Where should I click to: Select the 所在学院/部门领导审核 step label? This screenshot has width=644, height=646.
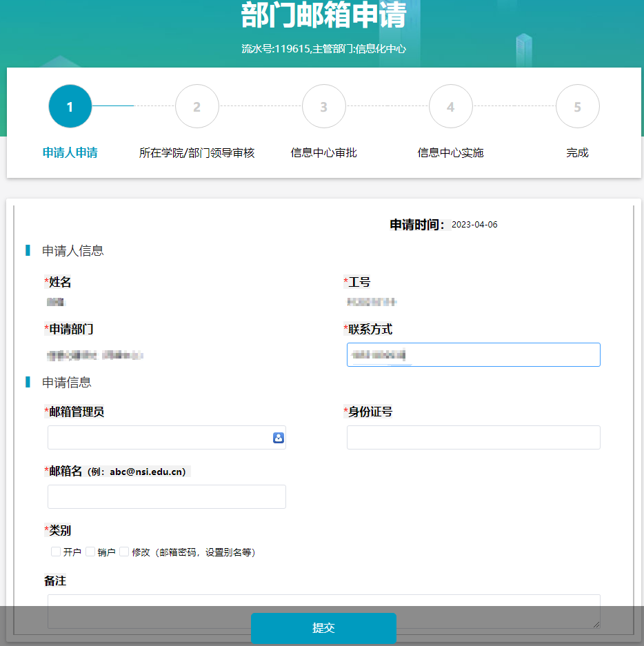[197, 153]
